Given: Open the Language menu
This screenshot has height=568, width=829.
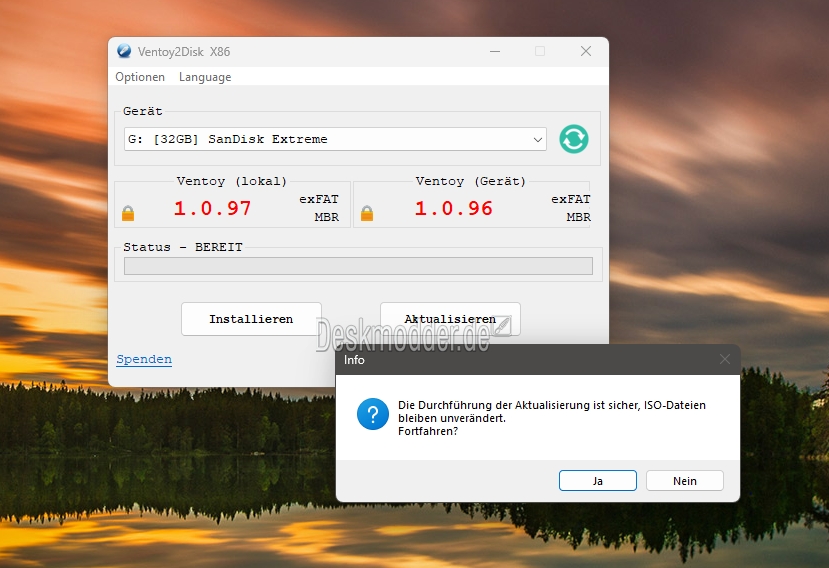Looking at the screenshot, I should pyautogui.click(x=205, y=77).
